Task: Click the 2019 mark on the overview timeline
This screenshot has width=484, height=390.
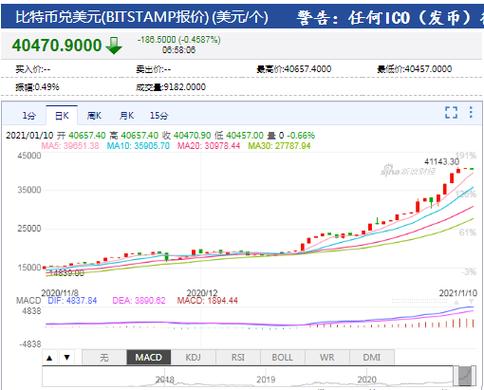Action: click(x=266, y=380)
